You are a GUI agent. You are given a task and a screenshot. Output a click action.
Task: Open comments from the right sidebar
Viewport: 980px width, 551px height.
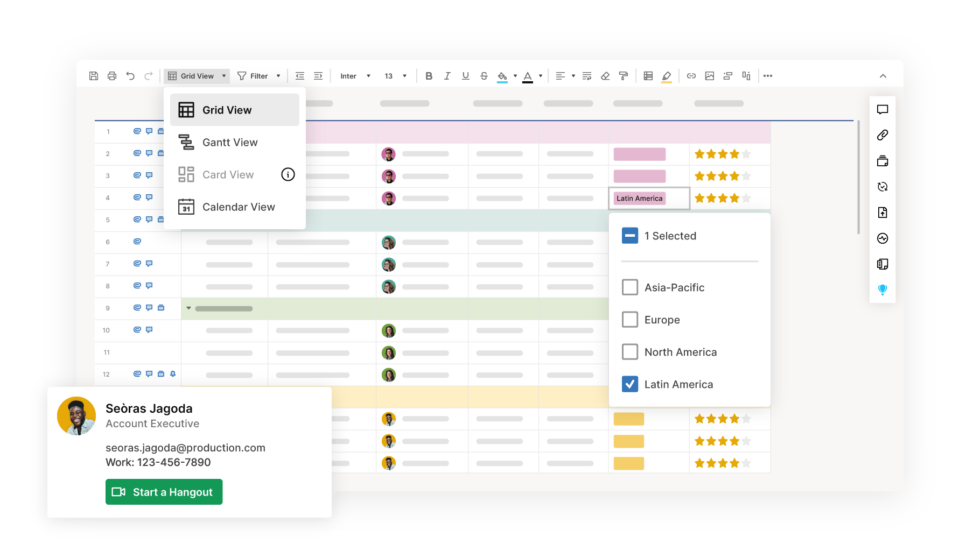coord(883,110)
